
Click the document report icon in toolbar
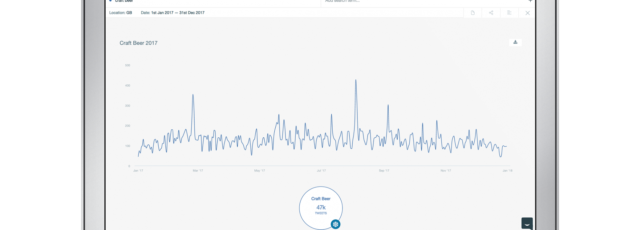pos(472,13)
